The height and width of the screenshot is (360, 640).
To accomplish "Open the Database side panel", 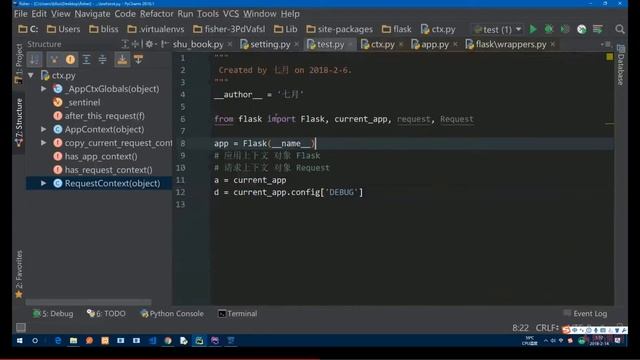I will pos(620,65).
